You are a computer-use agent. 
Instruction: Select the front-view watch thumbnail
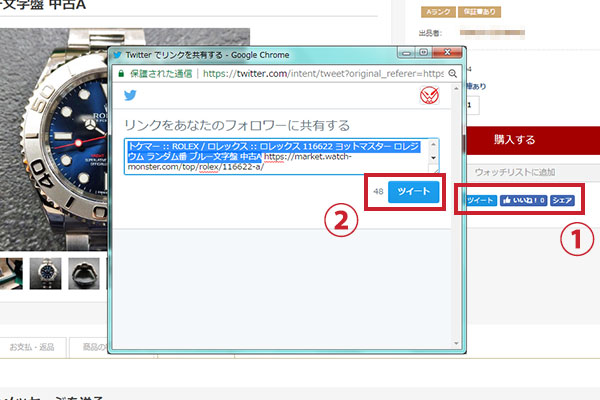point(45,273)
